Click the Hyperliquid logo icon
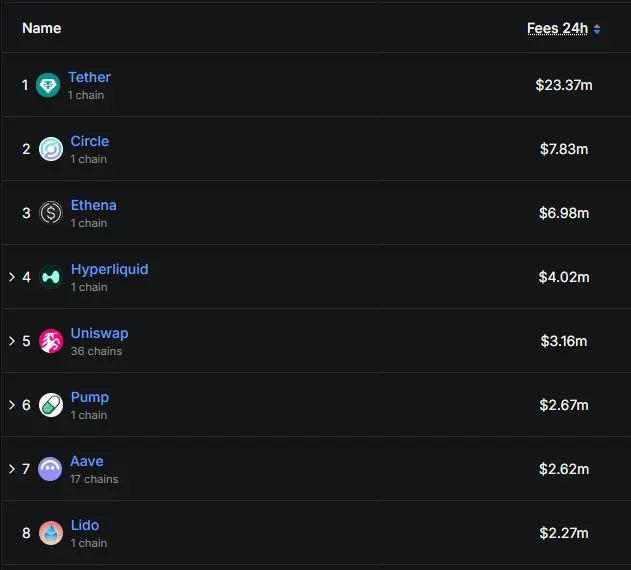 pyautogui.click(x=50, y=277)
